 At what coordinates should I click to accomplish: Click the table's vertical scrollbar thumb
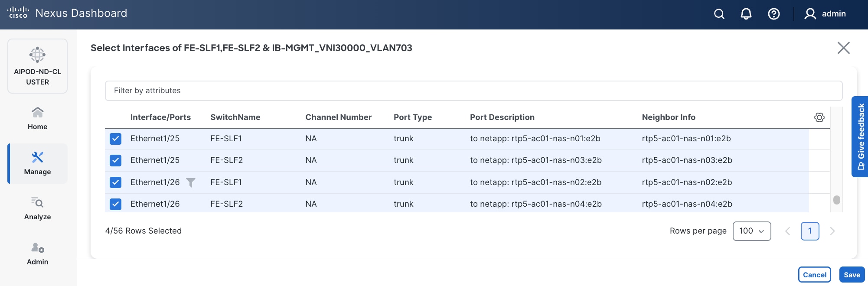(x=836, y=200)
